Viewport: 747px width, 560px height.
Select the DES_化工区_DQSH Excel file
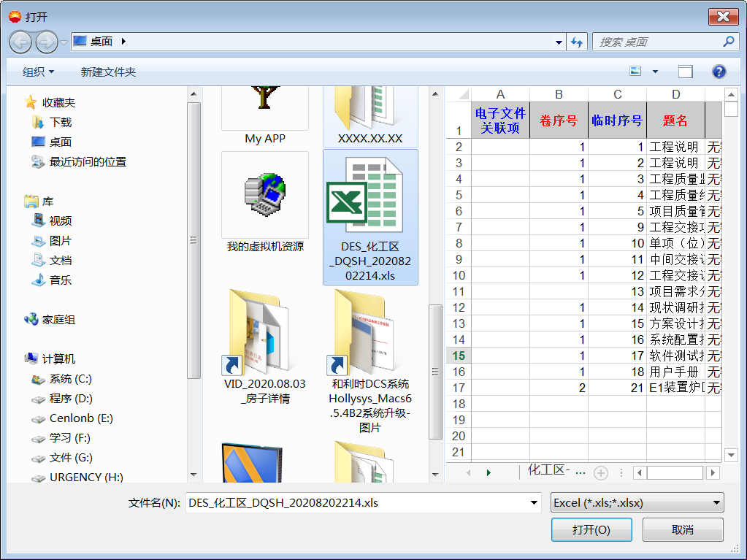point(369,219)
